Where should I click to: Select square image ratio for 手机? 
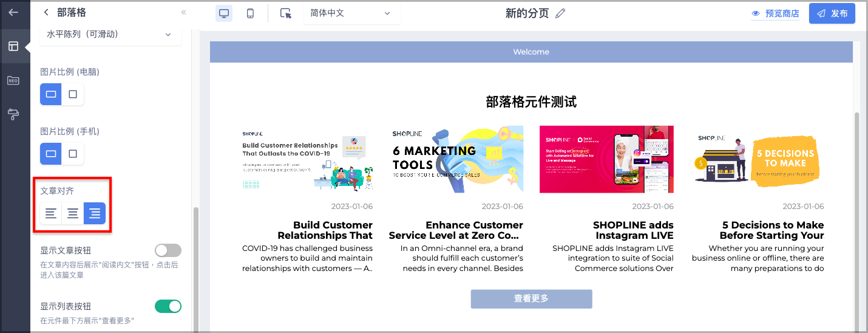pos(73,154)
